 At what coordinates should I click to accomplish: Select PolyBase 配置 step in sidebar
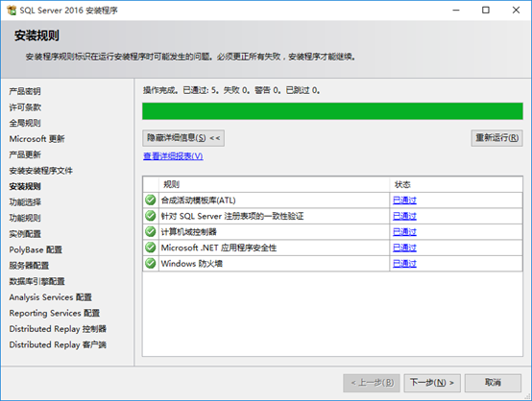(36, 249)
